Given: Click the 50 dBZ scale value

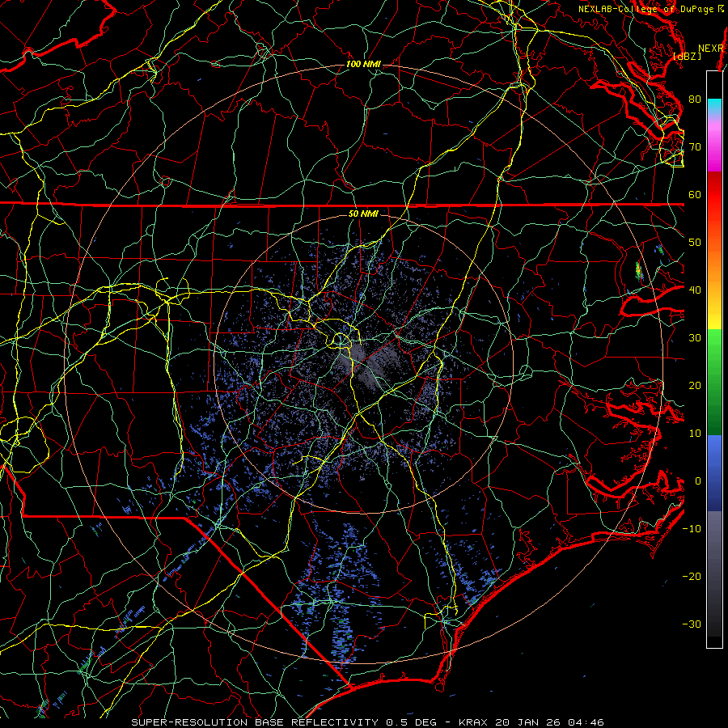Looking at the screenshot, I should (695, 243).
